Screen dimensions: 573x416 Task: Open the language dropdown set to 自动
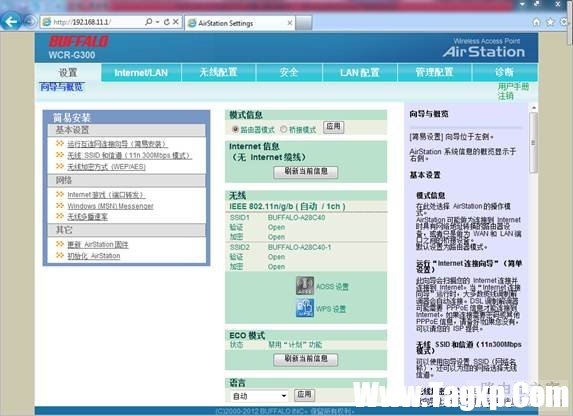(x=259, y=396)
